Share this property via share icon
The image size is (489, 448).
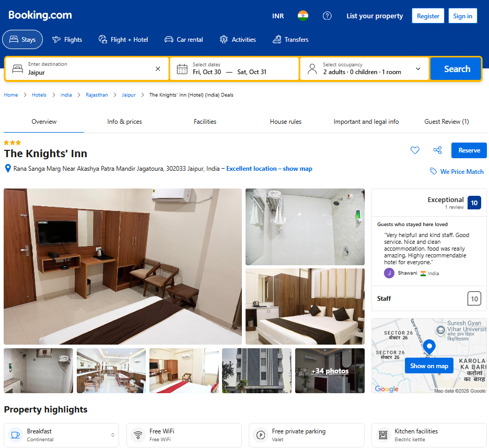point(437,150)
